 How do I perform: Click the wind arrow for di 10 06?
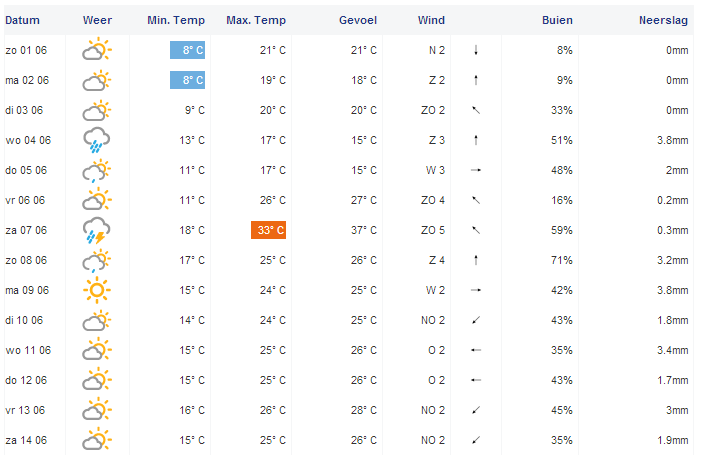click(x=477, y=321)
